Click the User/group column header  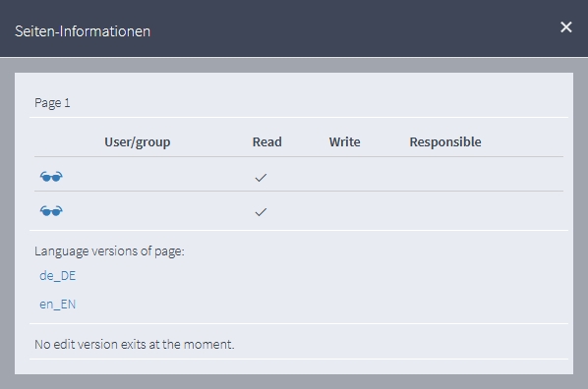tap(138, 142)
